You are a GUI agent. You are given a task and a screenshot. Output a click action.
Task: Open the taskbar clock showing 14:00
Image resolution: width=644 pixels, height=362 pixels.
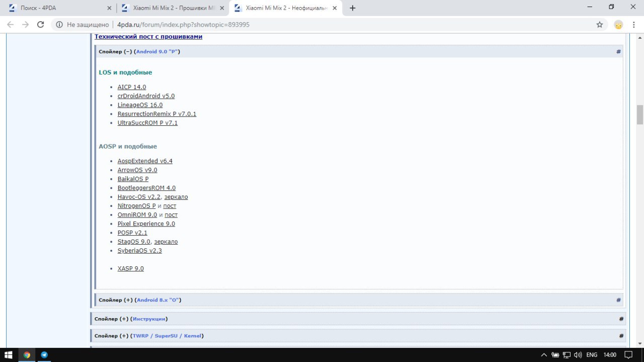tap(609, 354)
